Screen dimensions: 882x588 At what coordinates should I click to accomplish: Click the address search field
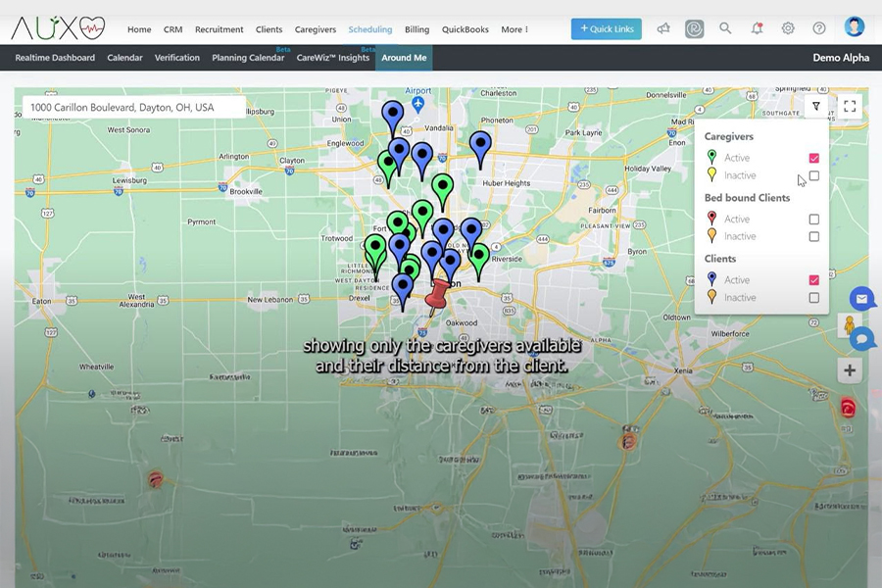click(130, 107)
